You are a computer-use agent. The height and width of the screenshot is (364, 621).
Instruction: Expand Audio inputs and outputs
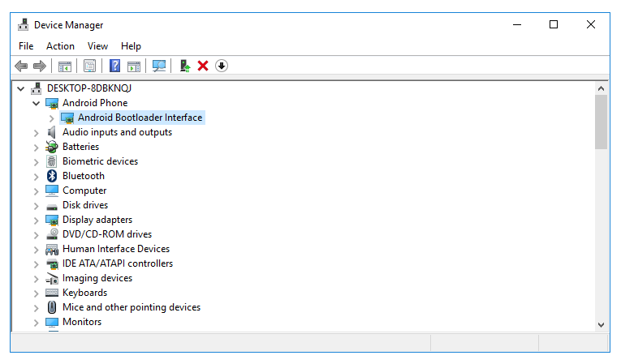[x=36, y=133]
